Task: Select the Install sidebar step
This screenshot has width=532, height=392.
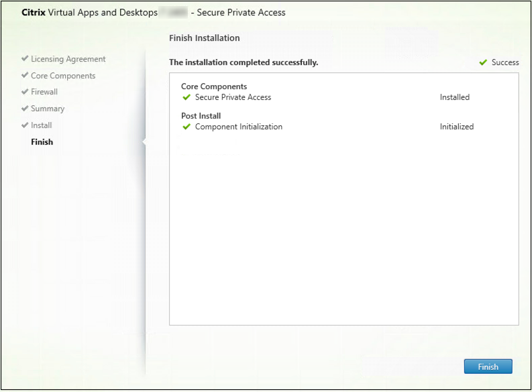Action: click(x=41, y=125)
